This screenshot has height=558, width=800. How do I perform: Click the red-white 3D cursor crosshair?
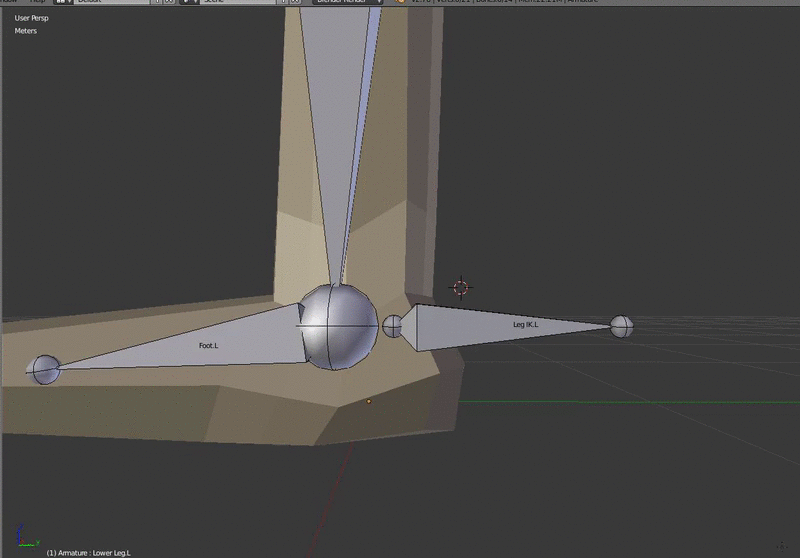click(x=461, y=288)
